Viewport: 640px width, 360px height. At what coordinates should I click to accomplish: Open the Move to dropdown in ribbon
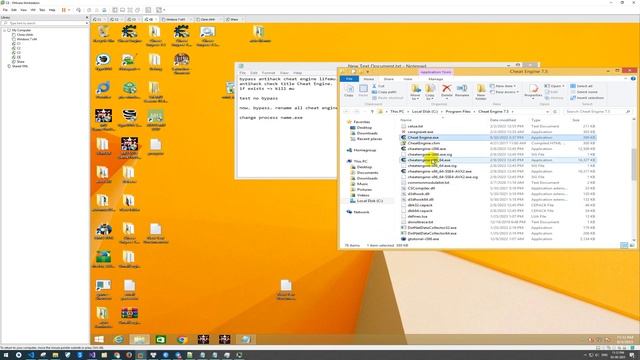415,91
